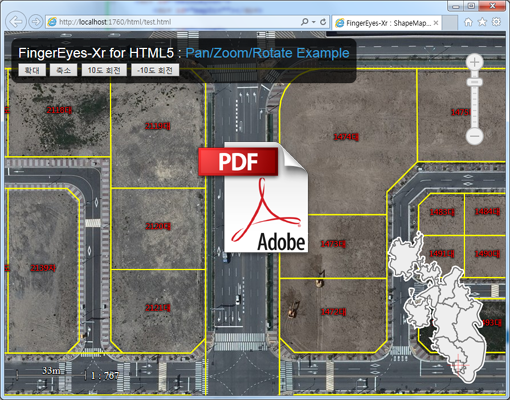Click parcel label 2121대
The image size is (510, 400).
pos(158,308)
